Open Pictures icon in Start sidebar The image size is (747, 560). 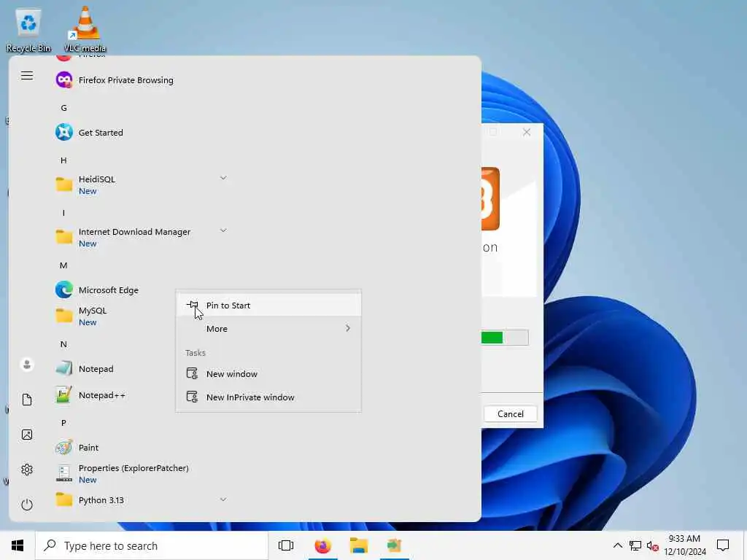click(x=27, y=435)
